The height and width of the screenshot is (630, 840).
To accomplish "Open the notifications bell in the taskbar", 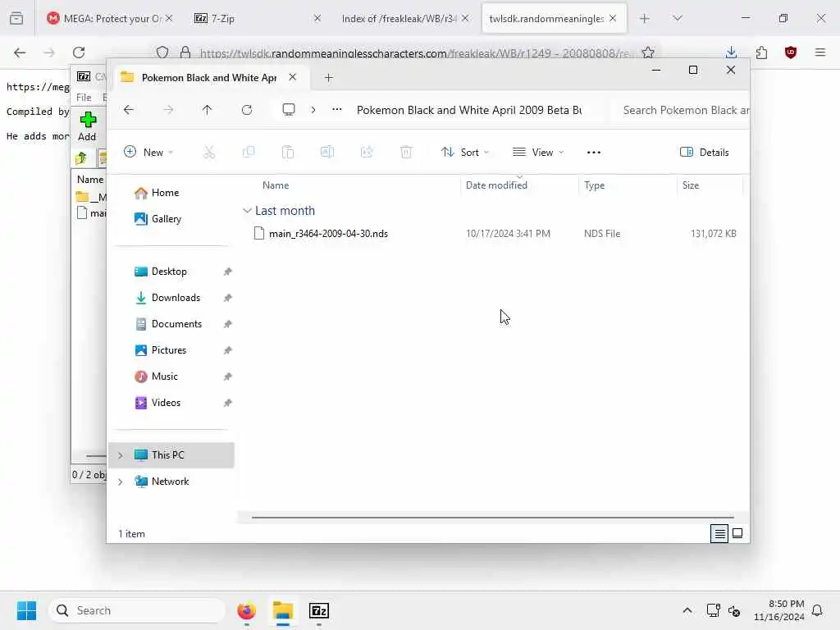I will (818, 610).
